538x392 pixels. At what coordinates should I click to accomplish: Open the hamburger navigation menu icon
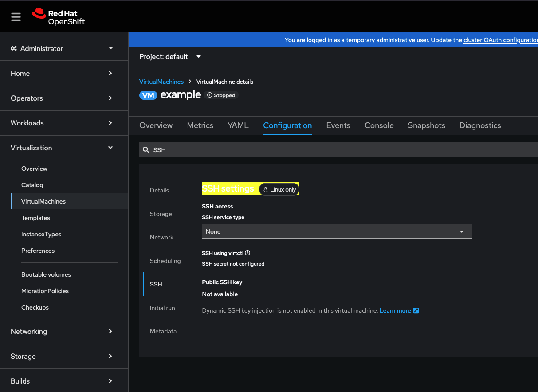coord(16,17)
